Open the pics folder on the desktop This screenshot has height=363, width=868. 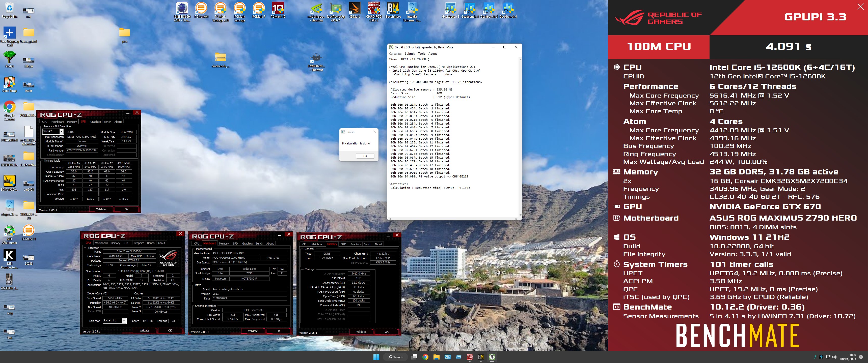click(x=124, y=35)
